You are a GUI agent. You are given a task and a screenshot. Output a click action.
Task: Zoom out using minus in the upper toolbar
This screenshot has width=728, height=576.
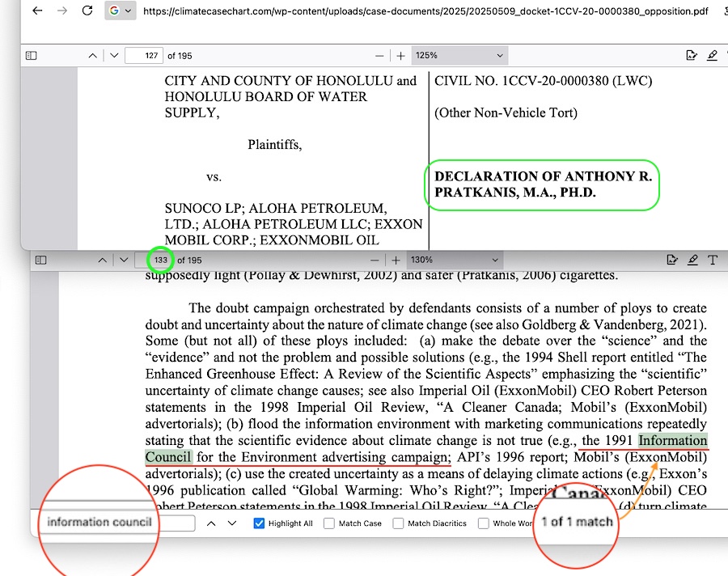point(379,56)
